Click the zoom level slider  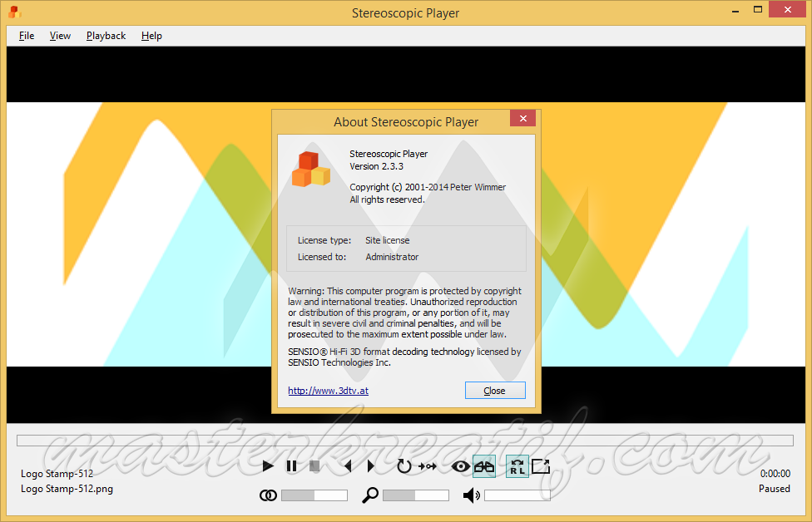tap(416, 495)
